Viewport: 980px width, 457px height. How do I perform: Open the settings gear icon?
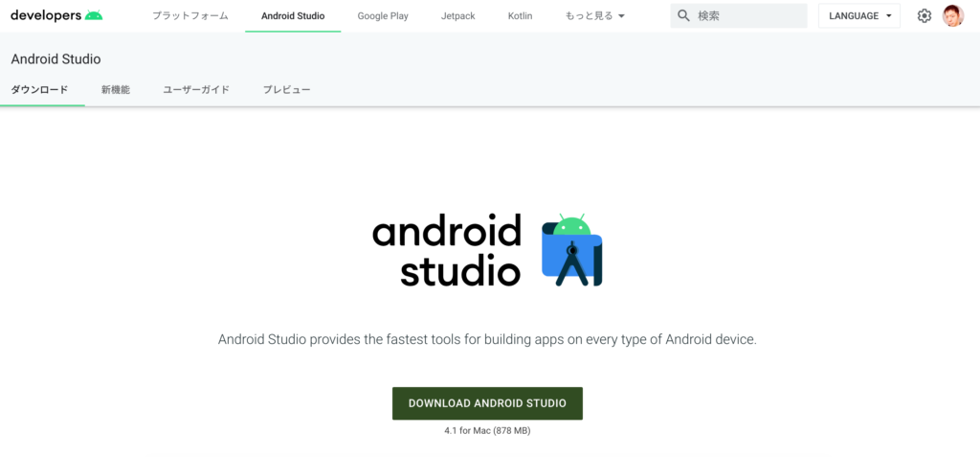pos(924,16)
